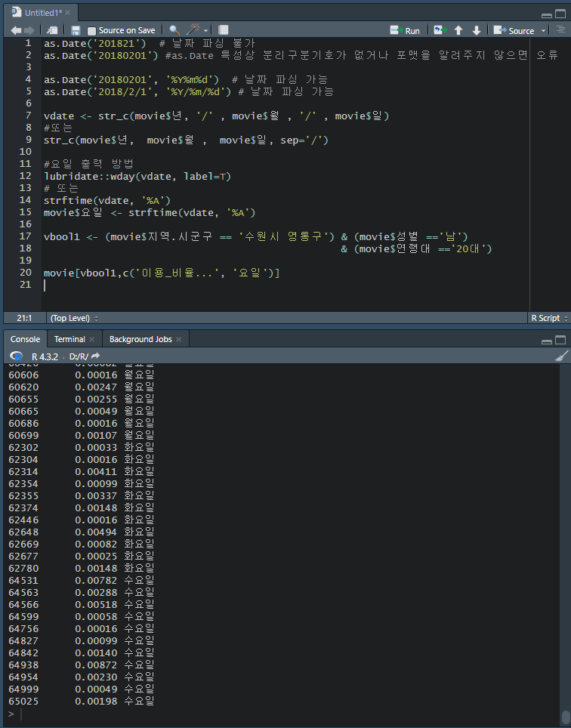This screenshot has height=728, width=571.
Task: Run the current line with Run
Action: coord(406,31)
